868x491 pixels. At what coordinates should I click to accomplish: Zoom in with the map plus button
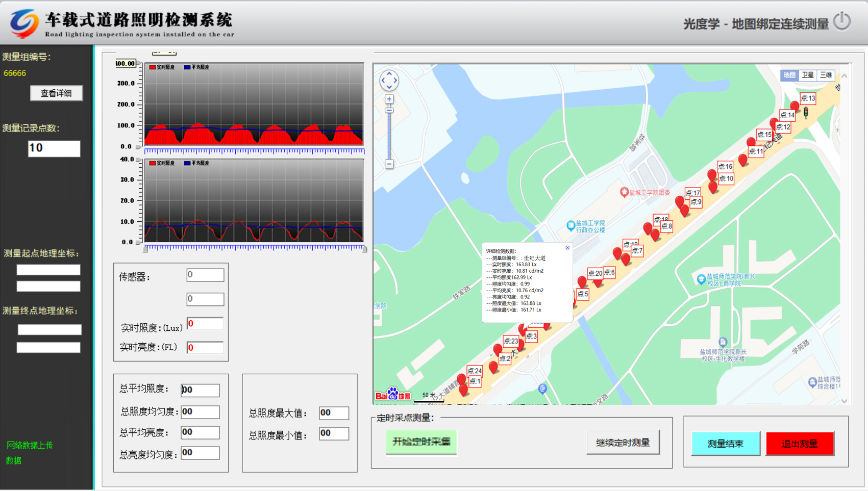pos(389,99)
